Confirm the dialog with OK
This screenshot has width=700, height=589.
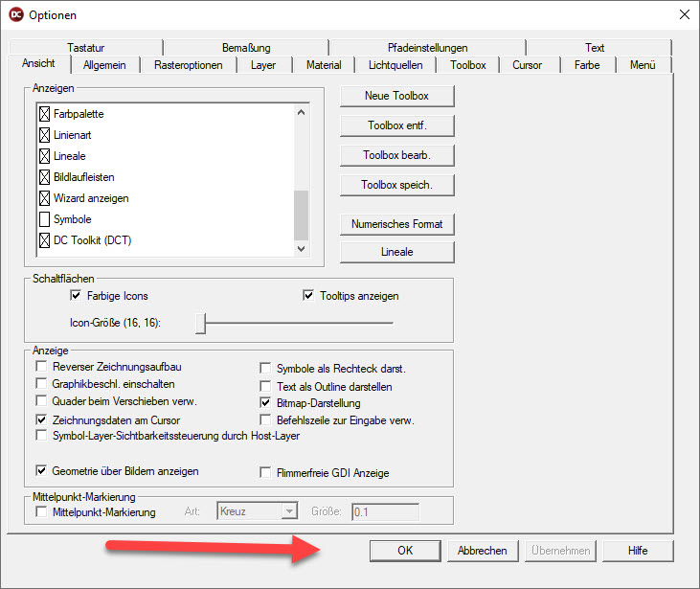coord(404,551)
